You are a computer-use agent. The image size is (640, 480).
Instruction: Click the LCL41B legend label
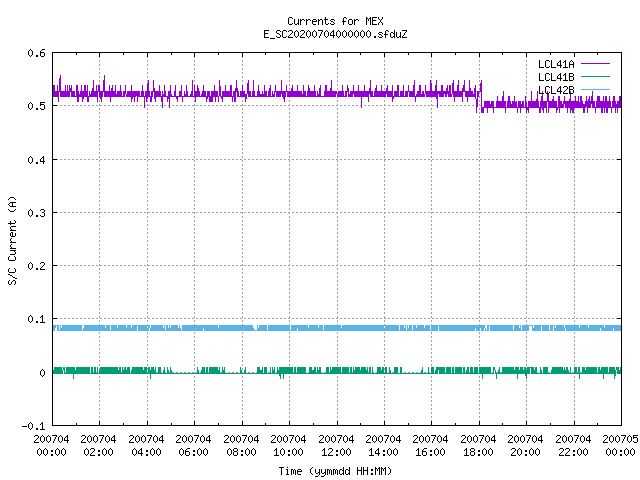point(556,77)
